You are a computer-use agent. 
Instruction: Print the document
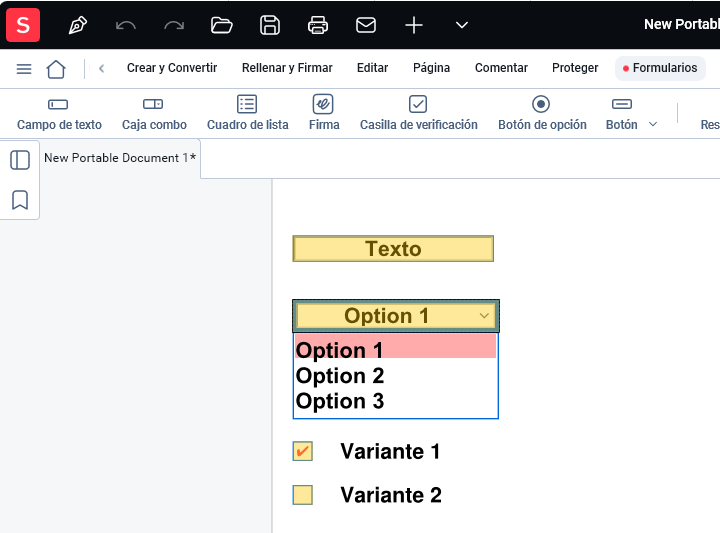click(318, 25)
